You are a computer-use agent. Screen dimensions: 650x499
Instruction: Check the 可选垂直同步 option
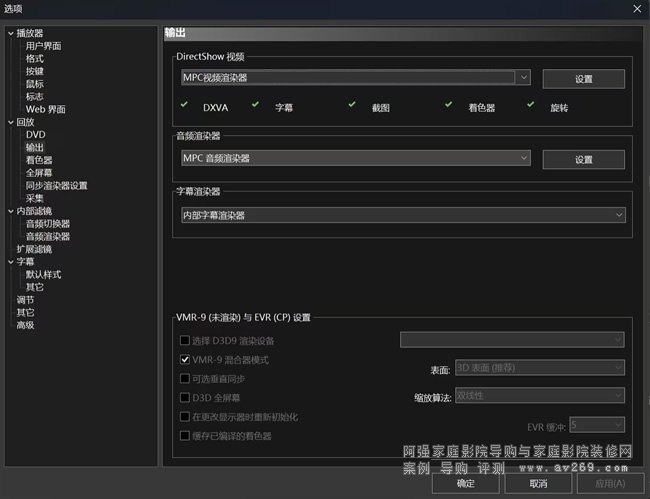click(x=184, y=378)
